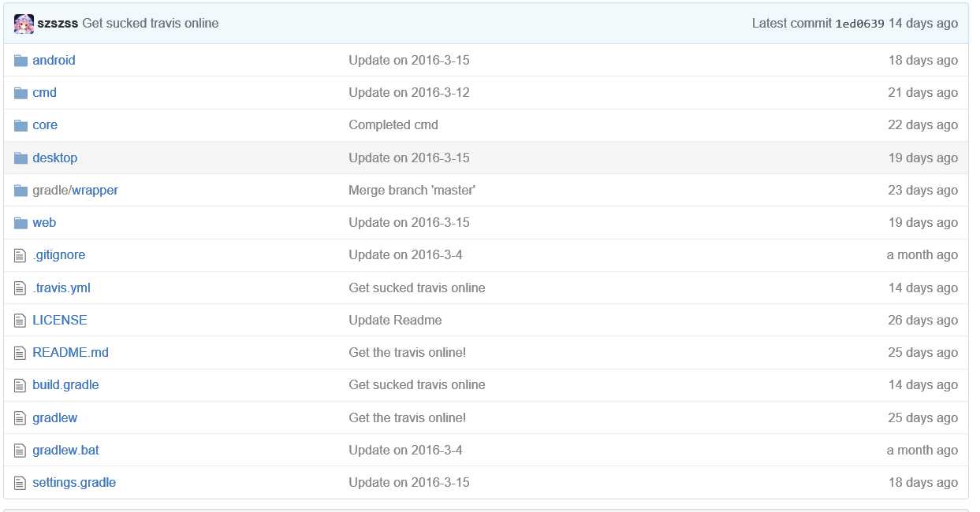
Task: Open gradlew commit 'Get the travis online!'
Action: click(x=408, y=418)
